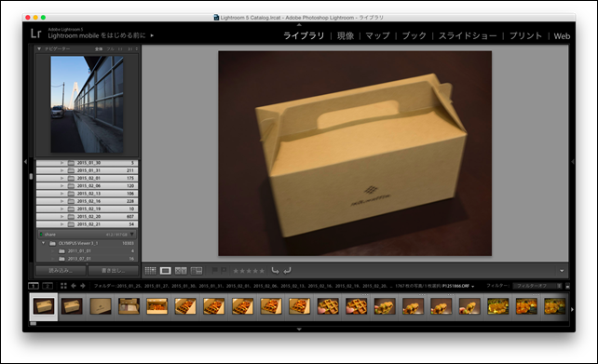598x364 pixels.
Task: Click filmstrip grid shortcut icon
Action: [63, 286]
